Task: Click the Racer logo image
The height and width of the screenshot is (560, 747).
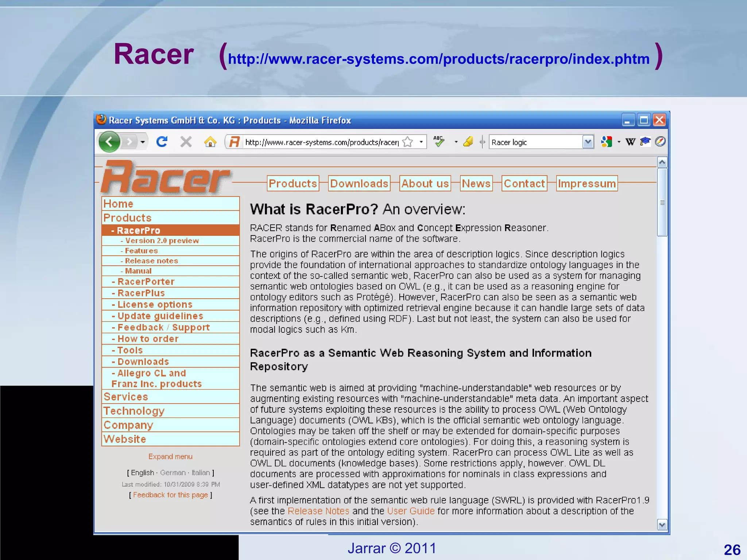Action: 166,178
